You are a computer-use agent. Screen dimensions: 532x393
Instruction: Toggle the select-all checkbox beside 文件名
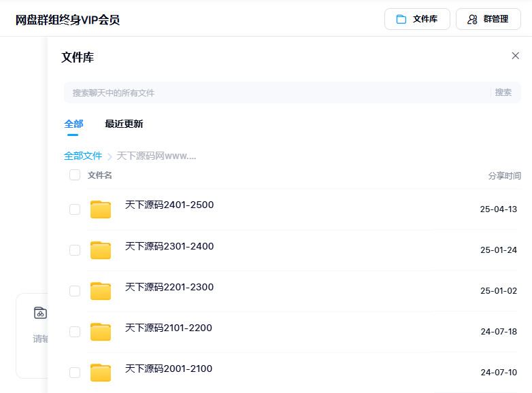(x=75, y=175)
